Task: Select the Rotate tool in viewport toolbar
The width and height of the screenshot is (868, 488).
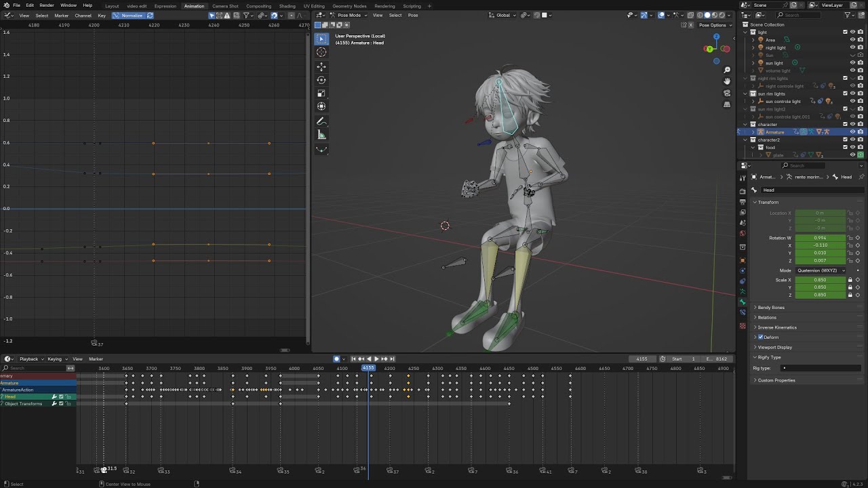Action: tap(321, 80)
